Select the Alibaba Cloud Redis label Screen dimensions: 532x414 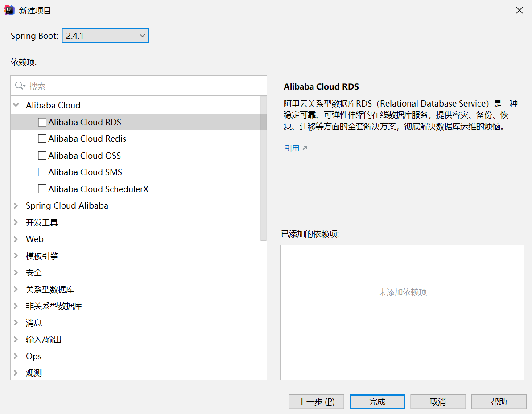(87, 139)
